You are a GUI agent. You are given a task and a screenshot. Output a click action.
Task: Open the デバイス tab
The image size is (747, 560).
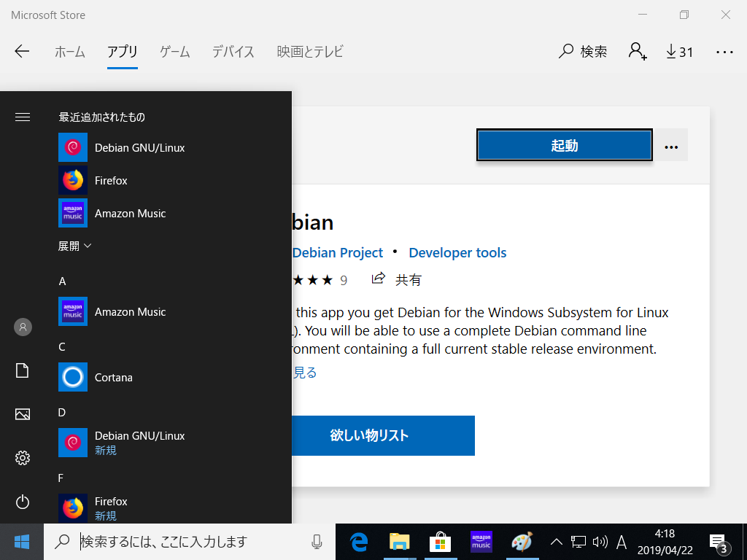tap(233, 52)
